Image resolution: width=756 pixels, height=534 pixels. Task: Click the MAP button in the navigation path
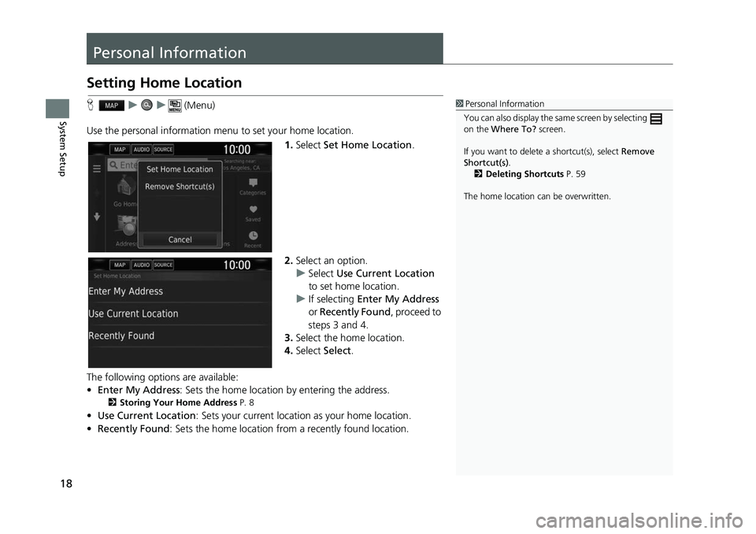tap(111, 106)
